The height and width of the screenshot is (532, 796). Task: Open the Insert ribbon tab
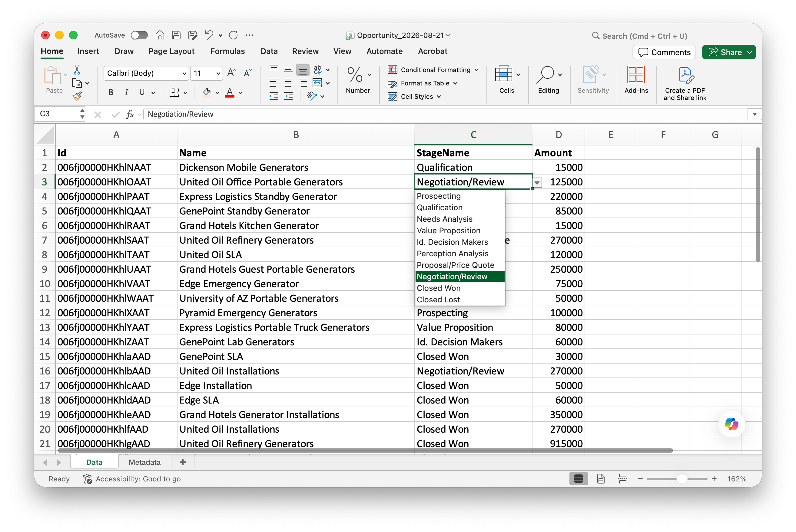[88, 51]
